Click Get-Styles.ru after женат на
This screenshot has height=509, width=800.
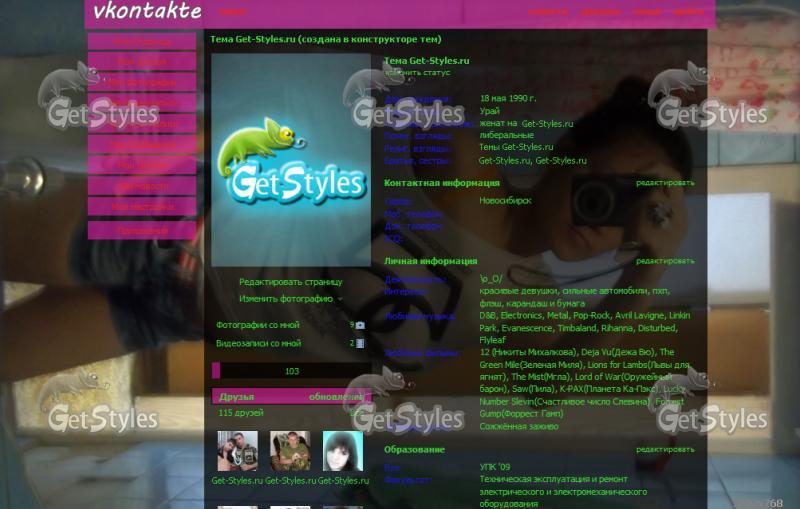(547, 123)
